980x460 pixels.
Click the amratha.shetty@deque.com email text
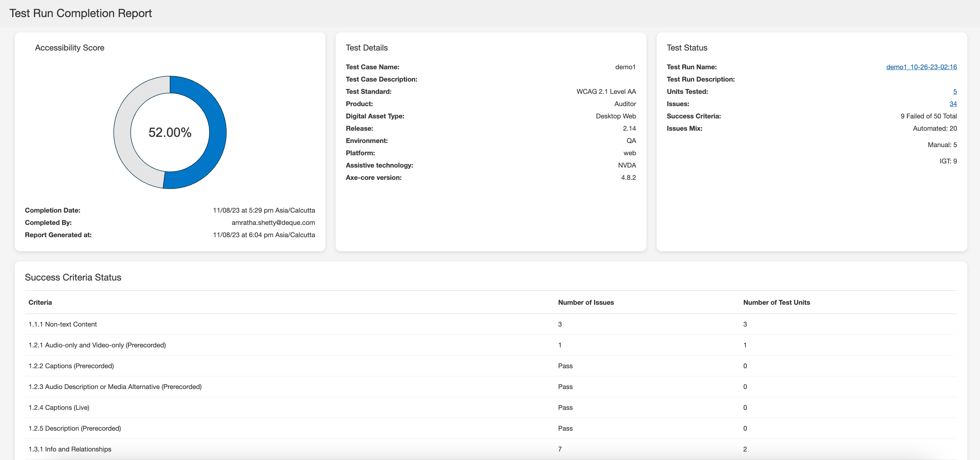click(x=273, y=223)
